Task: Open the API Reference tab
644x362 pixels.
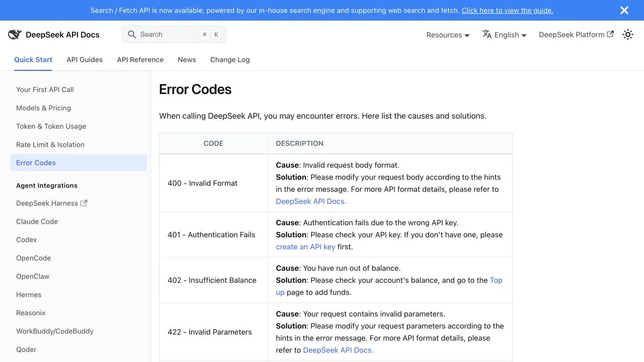Action: point(140,59)
